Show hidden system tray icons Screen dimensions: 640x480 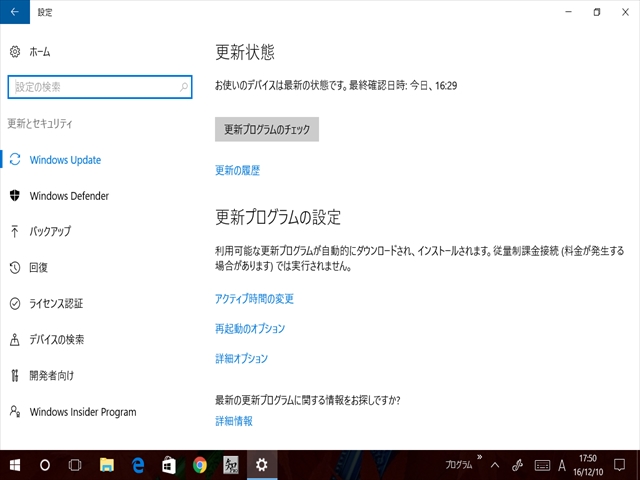(x=497, y=465)
